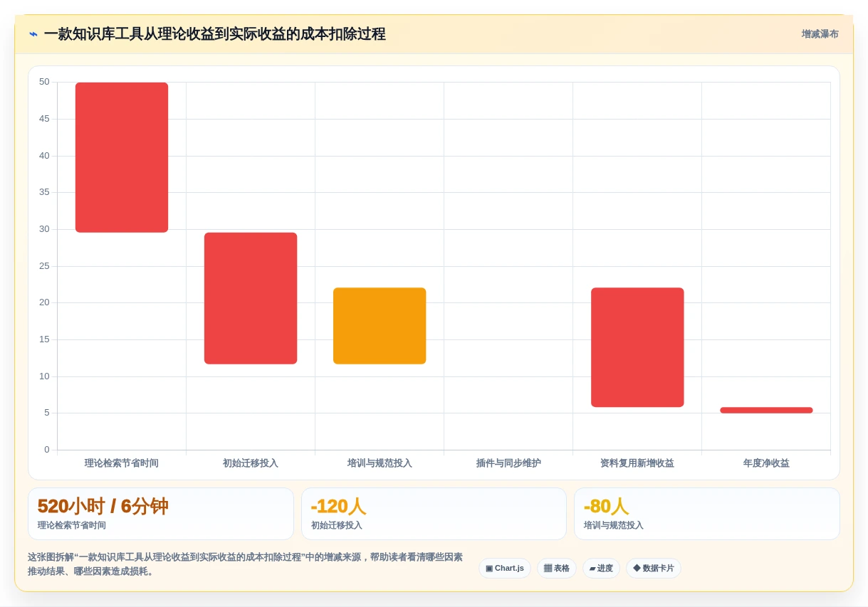
Task: Click axis label 初始迁移投入 under chart
Action: point(251,463)
